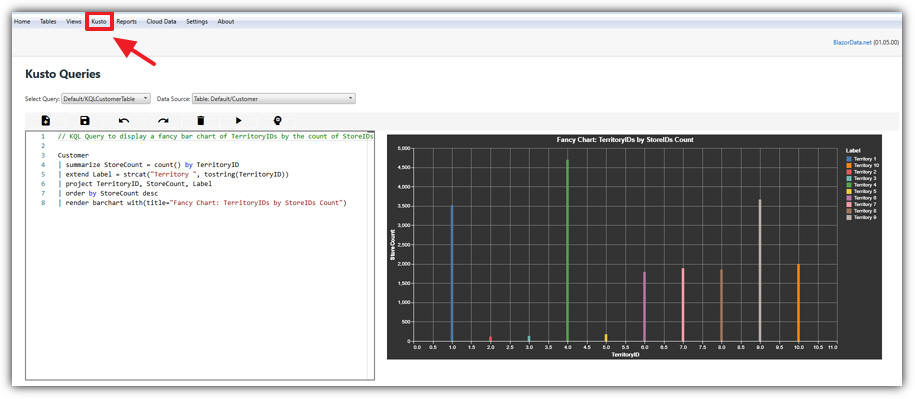915x399 pixels.
Task: Click the AI lightbulb head icon
Action: (278, 121)
